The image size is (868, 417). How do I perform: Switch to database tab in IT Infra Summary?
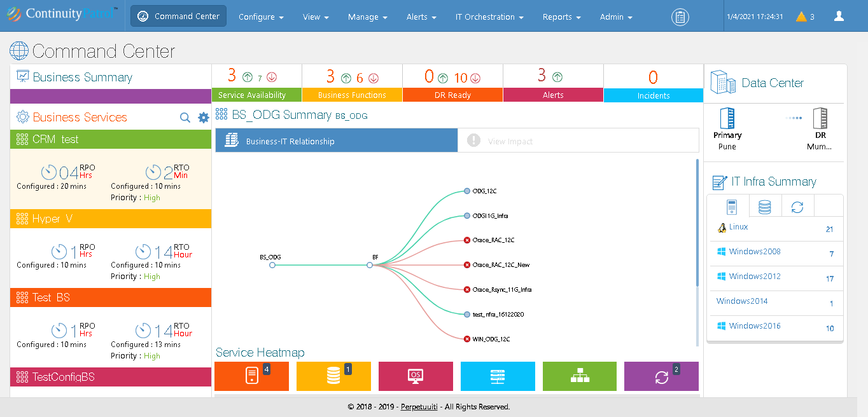coord(764,207)
